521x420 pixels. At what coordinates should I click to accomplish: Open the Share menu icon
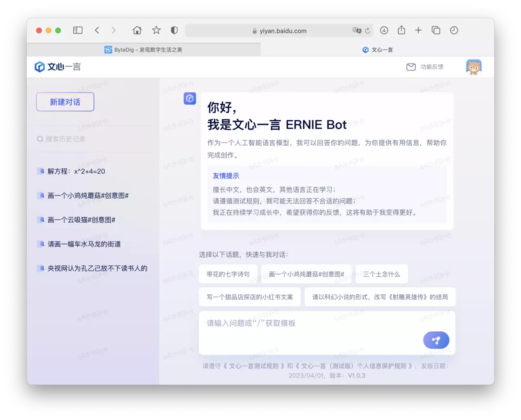[x=401, y=30]
